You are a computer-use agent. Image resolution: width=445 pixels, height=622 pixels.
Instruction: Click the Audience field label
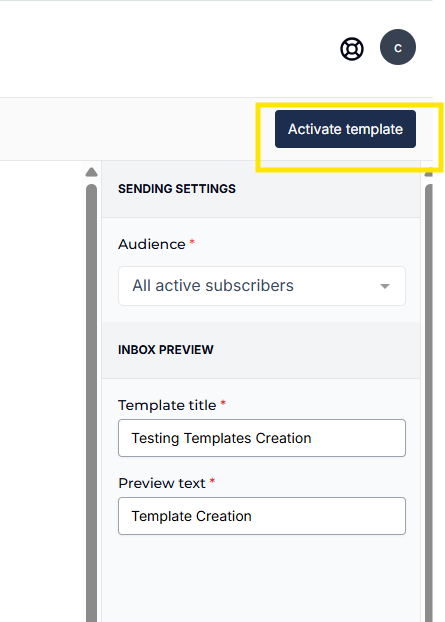click(152, 244)
